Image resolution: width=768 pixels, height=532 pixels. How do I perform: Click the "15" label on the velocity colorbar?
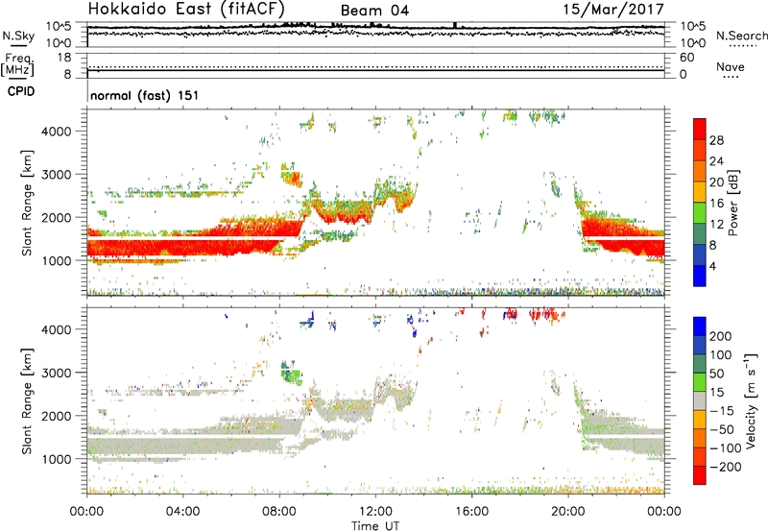pyautogui.click(x=717, y=392)
